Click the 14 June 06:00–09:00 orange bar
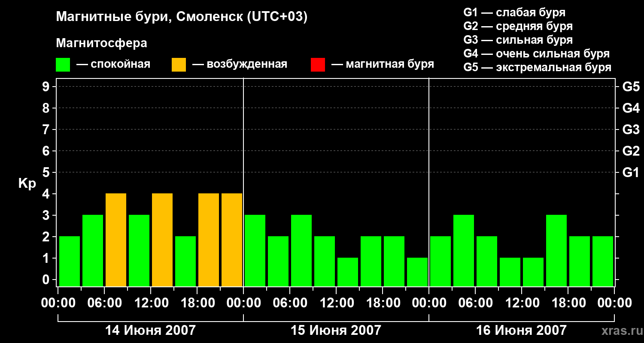Viewport: 644px width, 343px height. [x=116, y=240]
